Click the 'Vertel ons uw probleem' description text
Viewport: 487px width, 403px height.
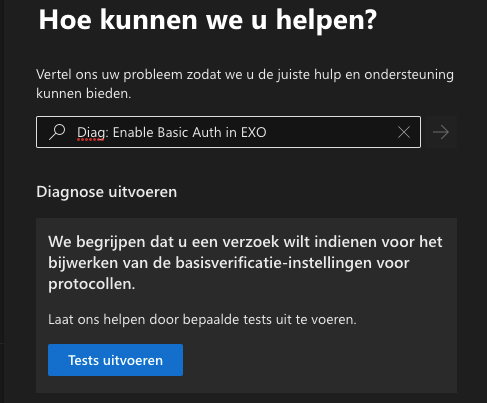(245, 84)
